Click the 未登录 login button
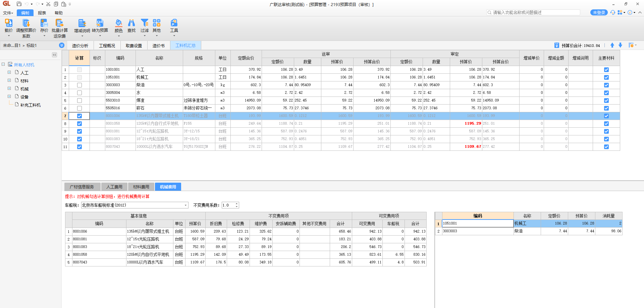Image resolution: width=644 pixels, height=308 pixels. pos(599,12)
